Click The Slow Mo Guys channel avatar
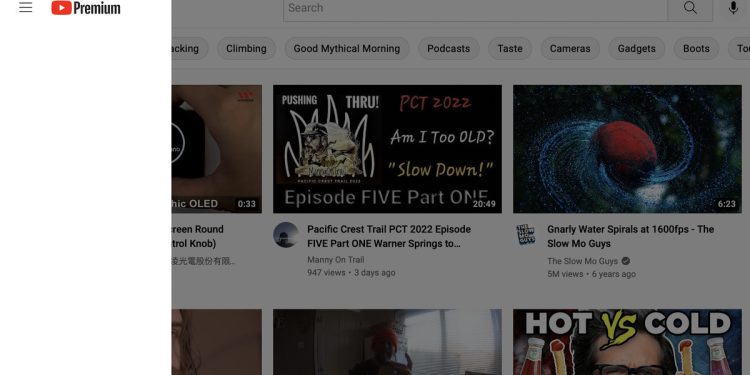Viewport: 750px width, 375px height. pos(526,234)
